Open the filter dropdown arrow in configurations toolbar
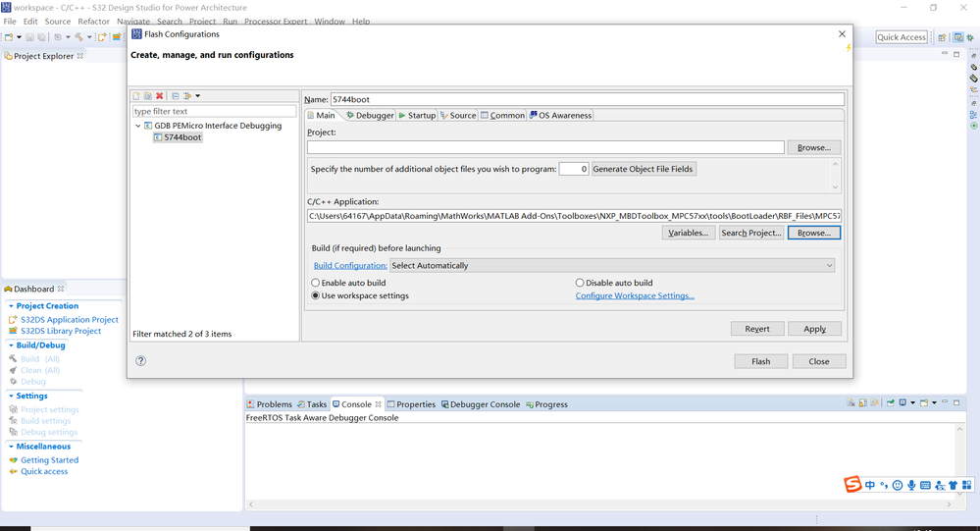This screenshot has height=531, width=980. click(x=197, y=95)
